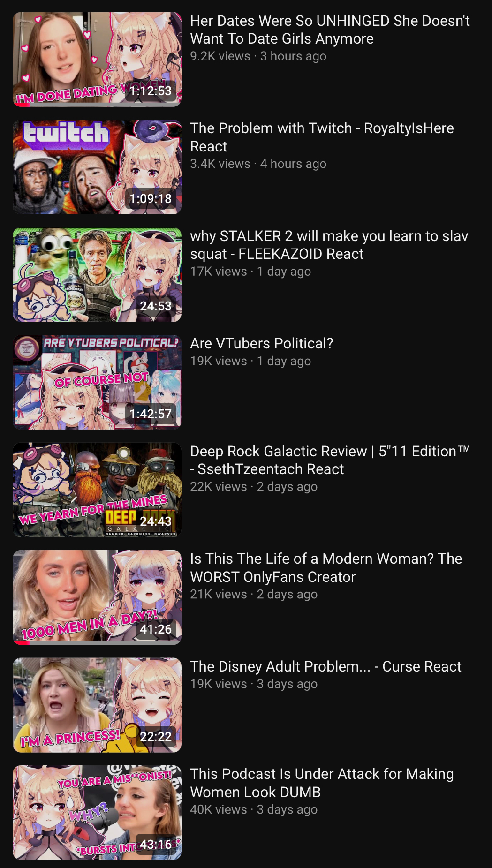The height and width of the screenshot is (868, 492).
Task: Click the red watch progress bar on OnlyFans video
Action: click(22, 643)
